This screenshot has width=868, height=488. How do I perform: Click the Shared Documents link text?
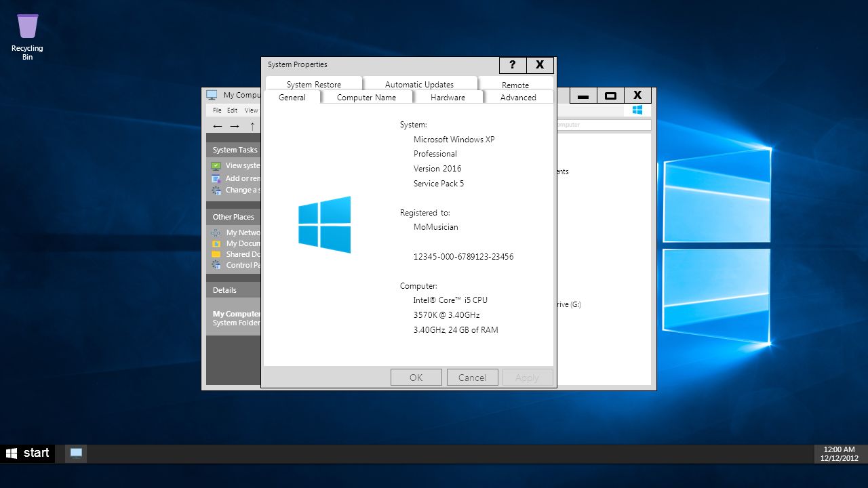click(x=243, y=254)
